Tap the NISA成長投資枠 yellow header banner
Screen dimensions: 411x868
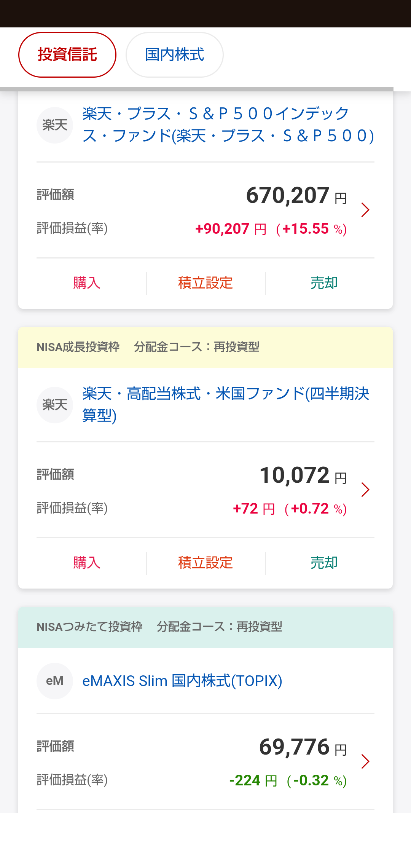click(x=205, y=347)
